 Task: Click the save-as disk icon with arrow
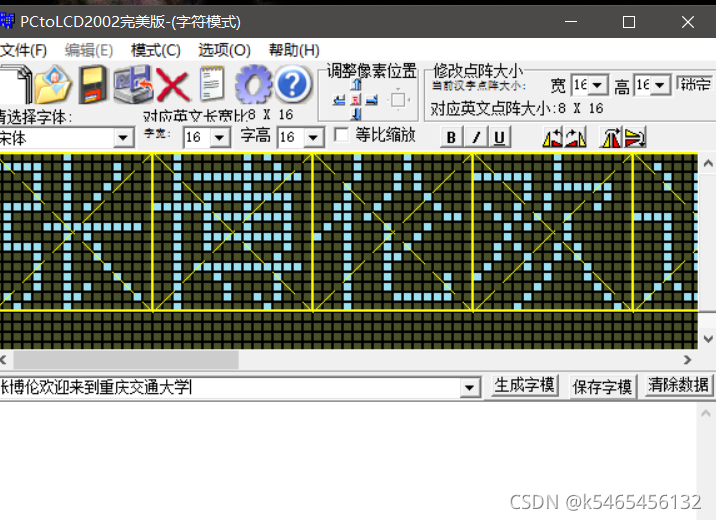[132, 84]
